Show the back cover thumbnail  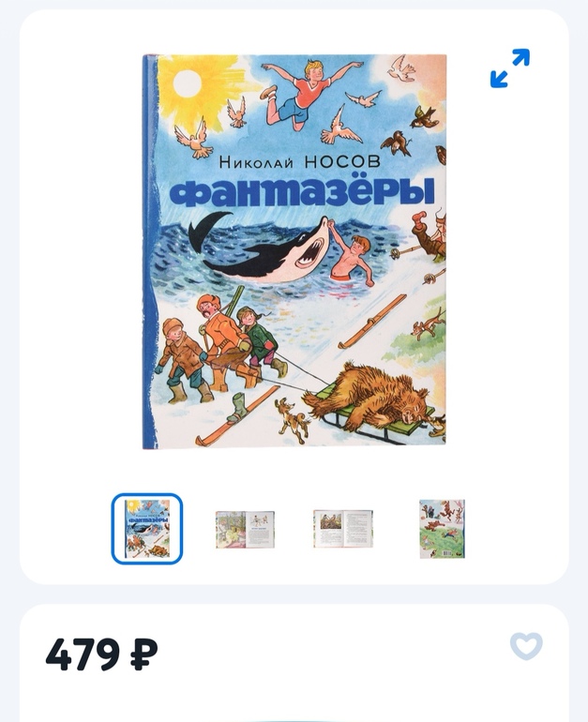tap(442, 529)
